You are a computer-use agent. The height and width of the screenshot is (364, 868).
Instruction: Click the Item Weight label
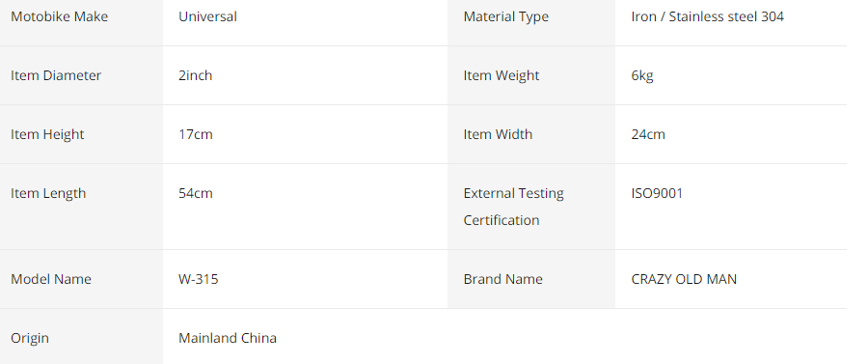click(501, 75)
